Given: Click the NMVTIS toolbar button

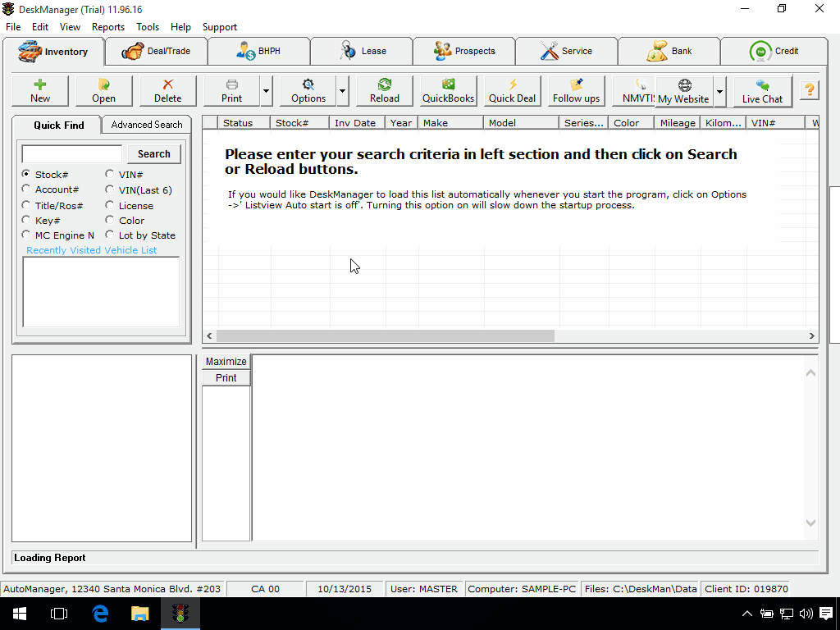Looking at the screenshot, I should 634,91.
